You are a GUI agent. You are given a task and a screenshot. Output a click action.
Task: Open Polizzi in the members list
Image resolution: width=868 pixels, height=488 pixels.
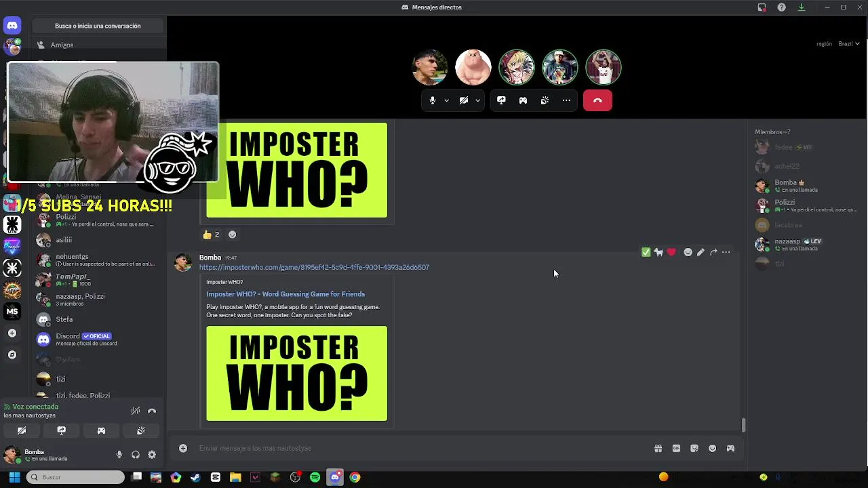tap(807, 205)
